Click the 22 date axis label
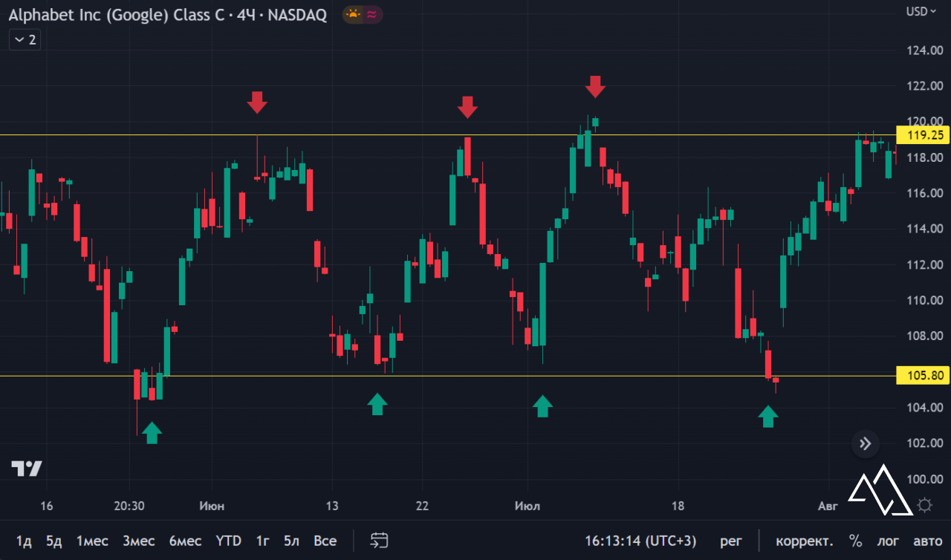 pyautogui.click(x=422, y=507)
